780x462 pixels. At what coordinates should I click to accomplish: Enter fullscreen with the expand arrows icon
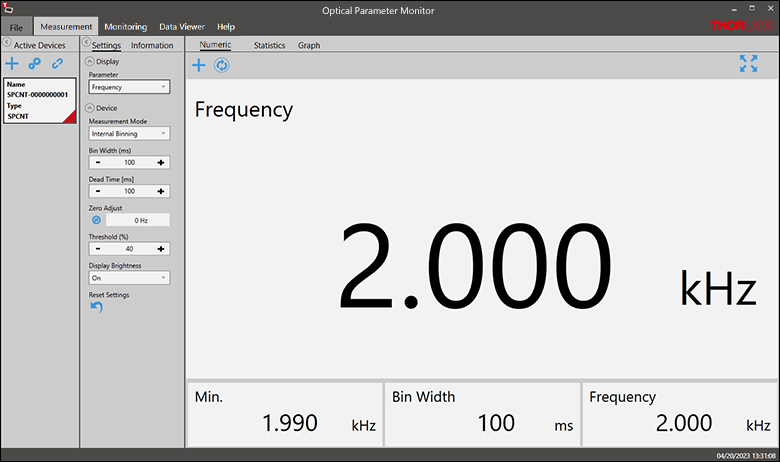coord(748,64)
